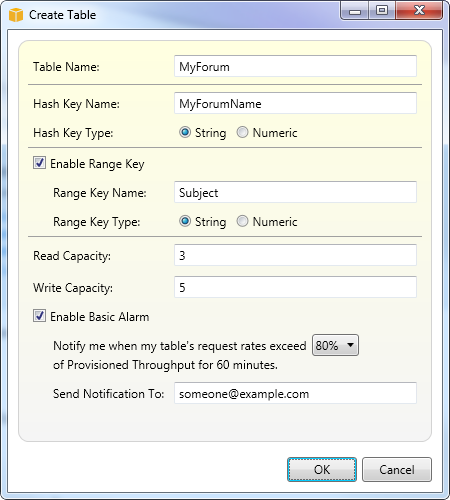Close the Create Table dialog
Screen dimensions: 450x500
pos(419,11)
